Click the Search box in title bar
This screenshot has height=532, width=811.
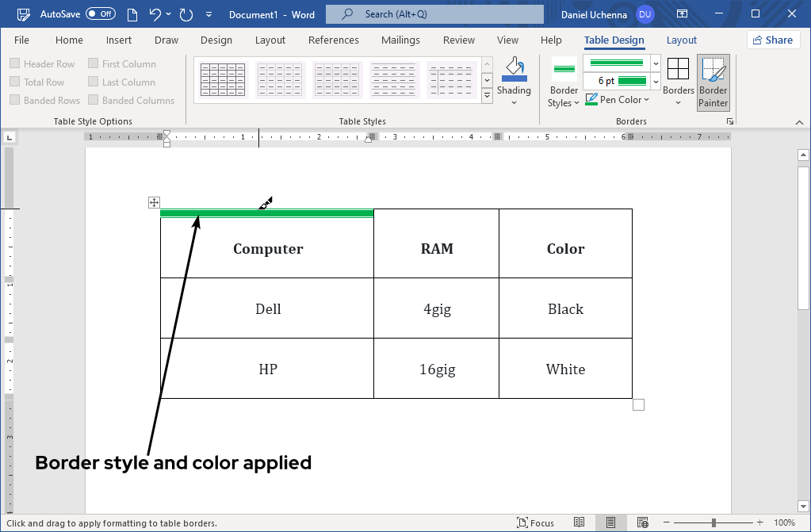click(x=434, y=14)
